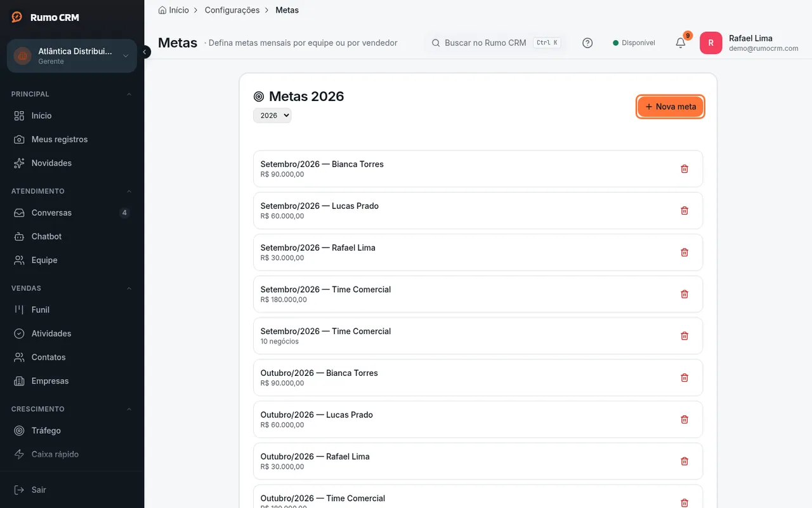Open Conversas in the sidebar
812x508 pixels.
tap(72, 213)
